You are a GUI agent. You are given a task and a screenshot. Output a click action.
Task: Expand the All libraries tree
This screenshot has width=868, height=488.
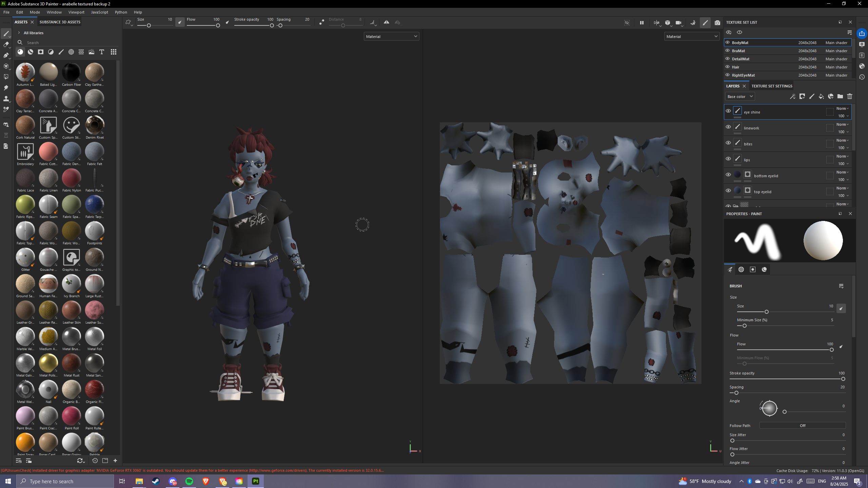tap(19, 33)
